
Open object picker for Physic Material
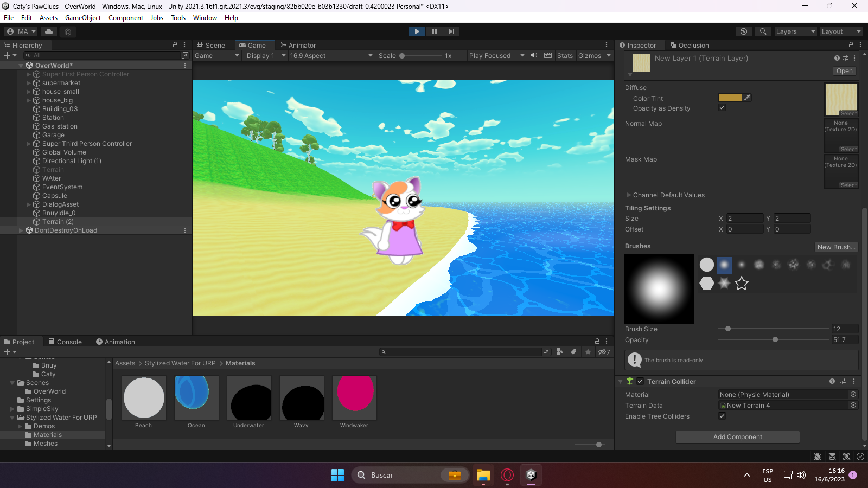click(x=853, y=394)
